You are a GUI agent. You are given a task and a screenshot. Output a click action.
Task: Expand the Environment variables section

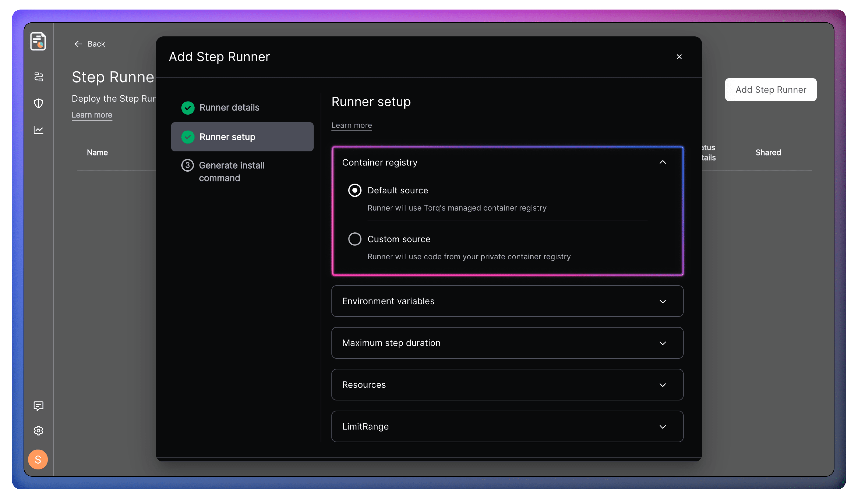click(x=663, y=301)
